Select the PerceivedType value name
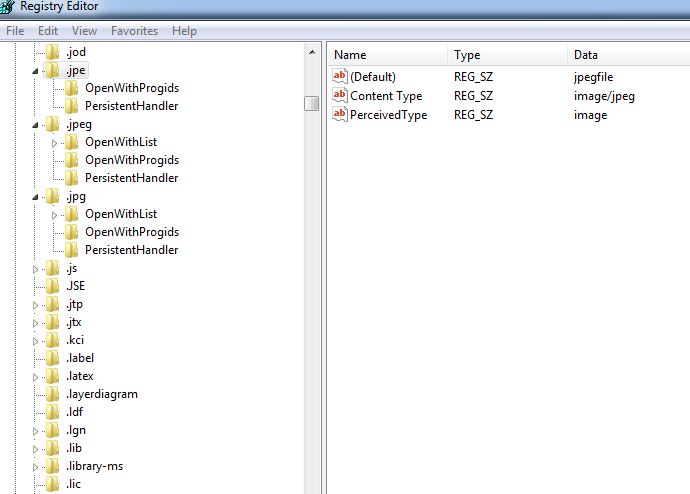690x494 pixels. [389, 115]
